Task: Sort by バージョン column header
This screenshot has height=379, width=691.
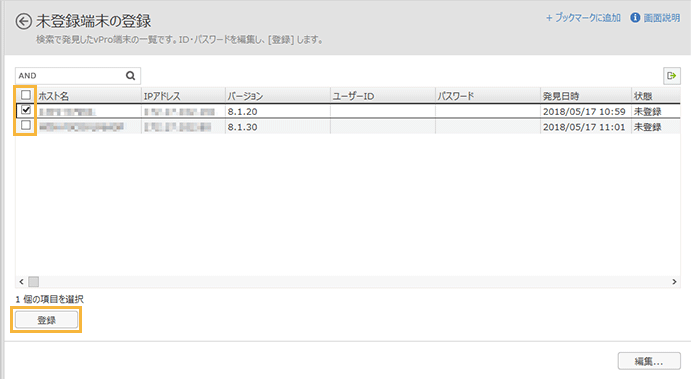Action: pos(278,96)
